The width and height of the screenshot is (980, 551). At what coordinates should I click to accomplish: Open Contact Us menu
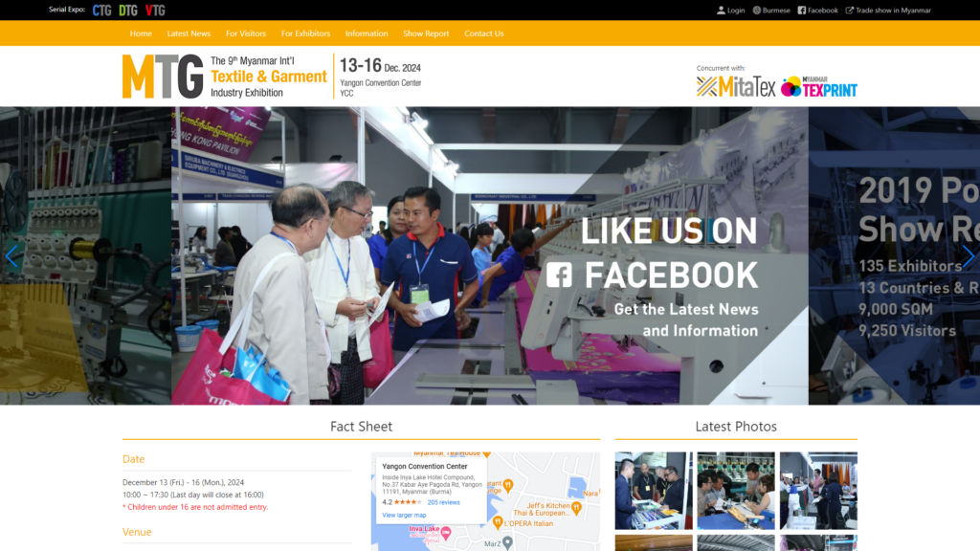click(483, 33)
